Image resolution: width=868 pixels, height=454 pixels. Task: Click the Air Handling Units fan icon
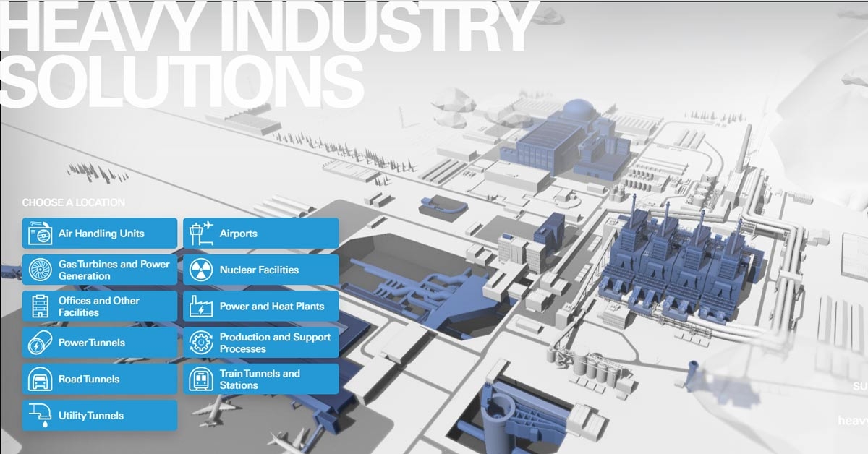click(39, 234)
